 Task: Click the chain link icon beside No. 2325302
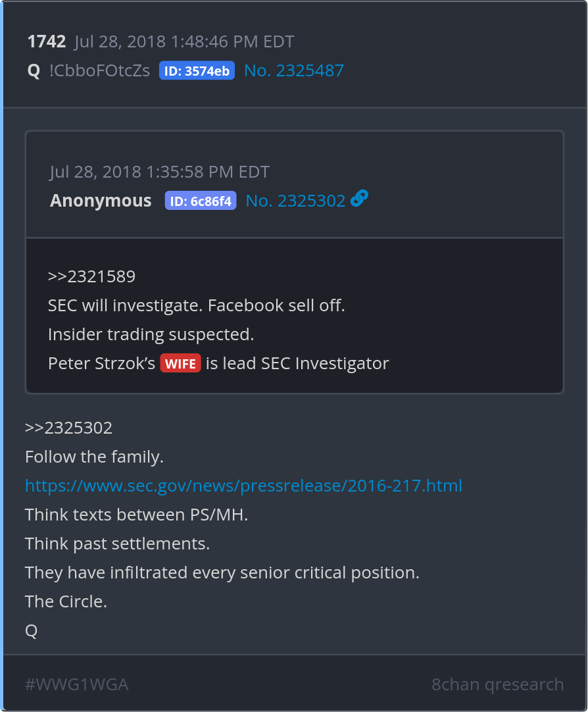pos(359,199)
